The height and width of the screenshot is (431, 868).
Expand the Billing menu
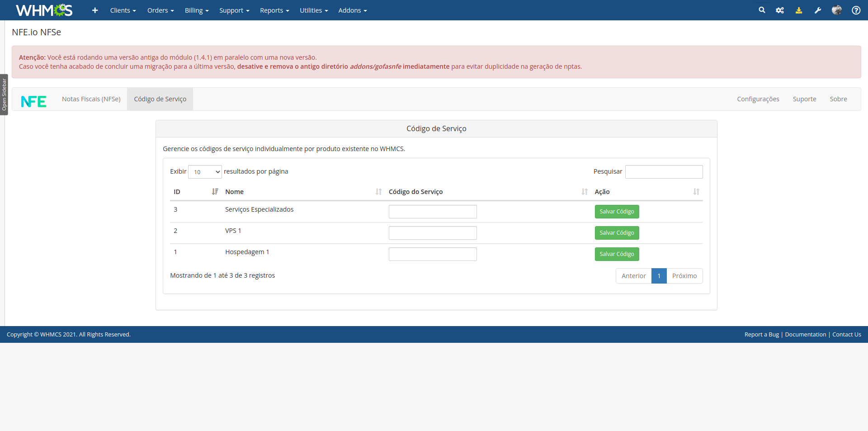(197, 10)
